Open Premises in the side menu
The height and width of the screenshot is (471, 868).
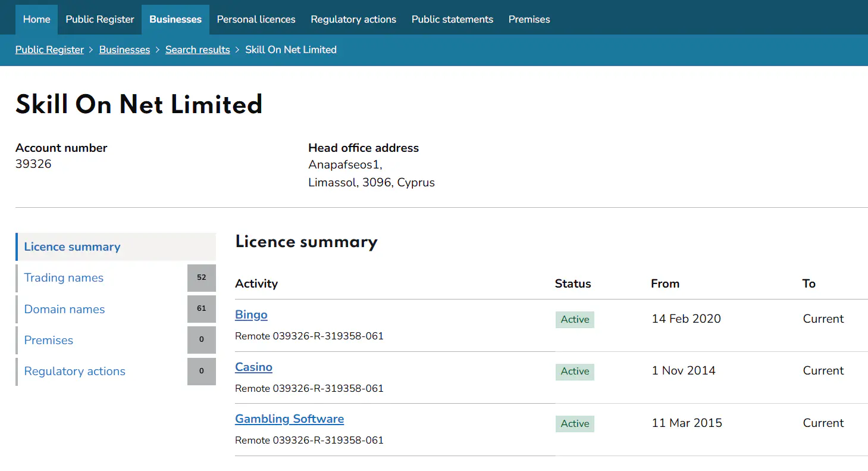[x=49, y=340]
